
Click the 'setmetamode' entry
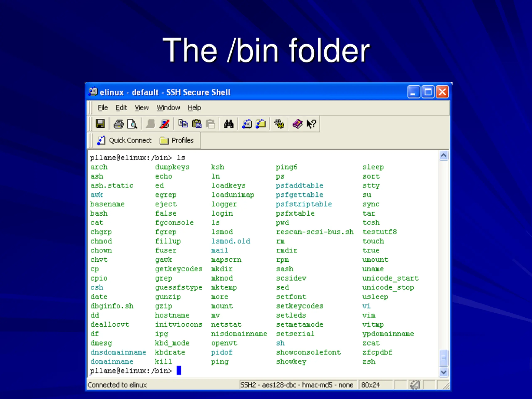click(x=299, y=324)
